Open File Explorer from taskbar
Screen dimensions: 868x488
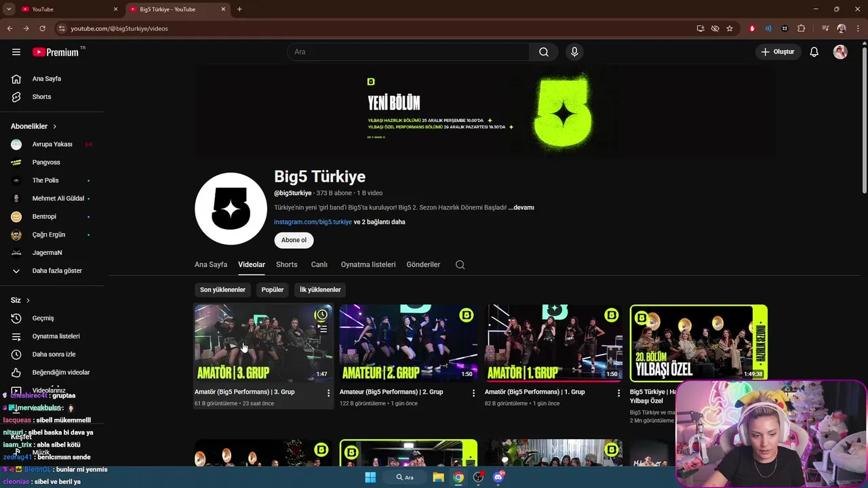coord(438,477)
